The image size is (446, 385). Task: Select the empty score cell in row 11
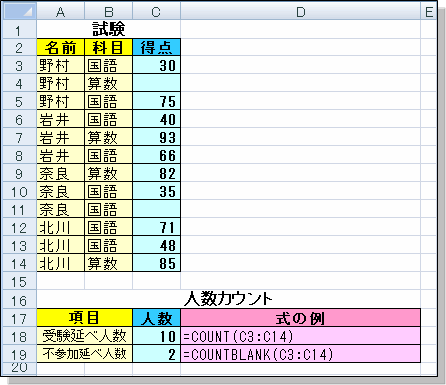[156, 209]
